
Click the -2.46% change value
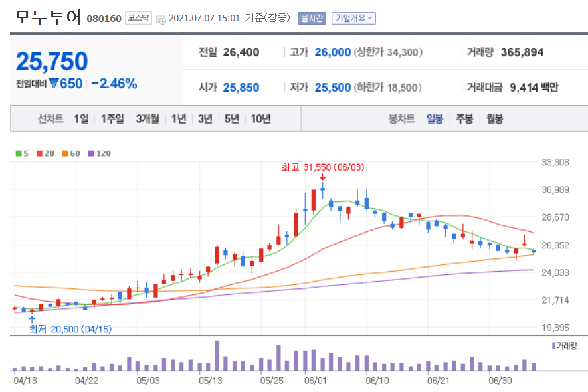(114, 84)
